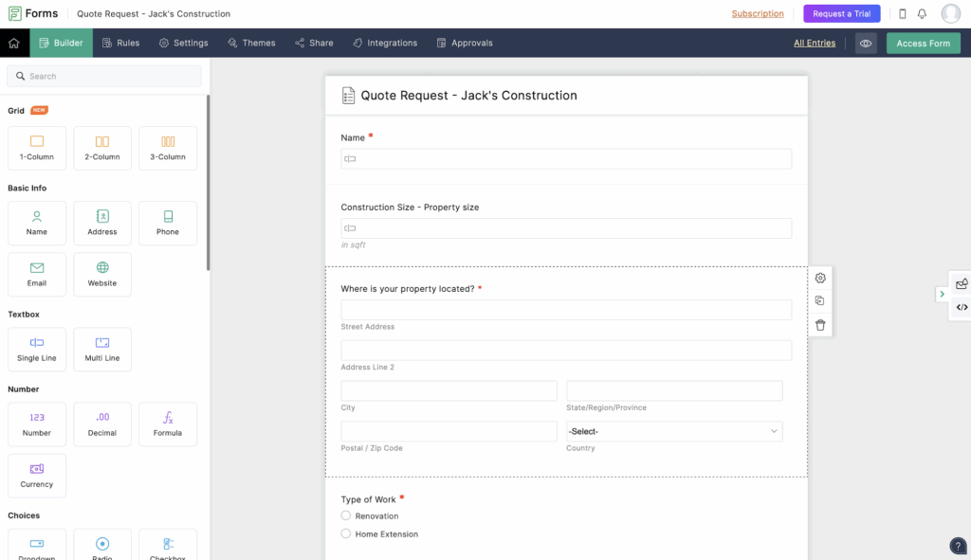Screen dimensions: 971x560
Task: Open the notifications bell
Action: point(922,13)
